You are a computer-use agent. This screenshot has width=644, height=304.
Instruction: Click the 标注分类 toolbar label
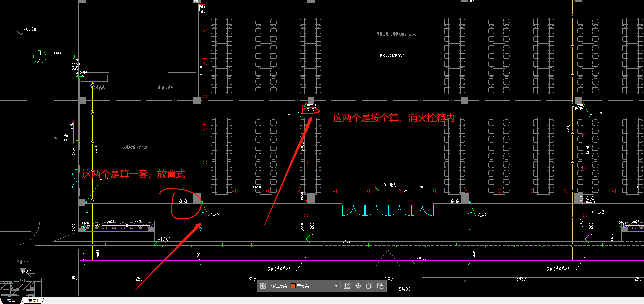click(279, 286)
